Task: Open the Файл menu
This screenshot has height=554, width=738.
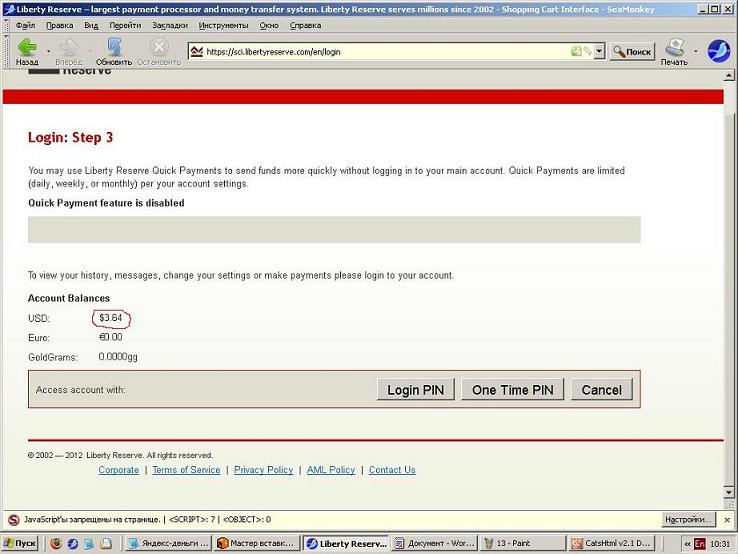Action: tap(25, 25)
